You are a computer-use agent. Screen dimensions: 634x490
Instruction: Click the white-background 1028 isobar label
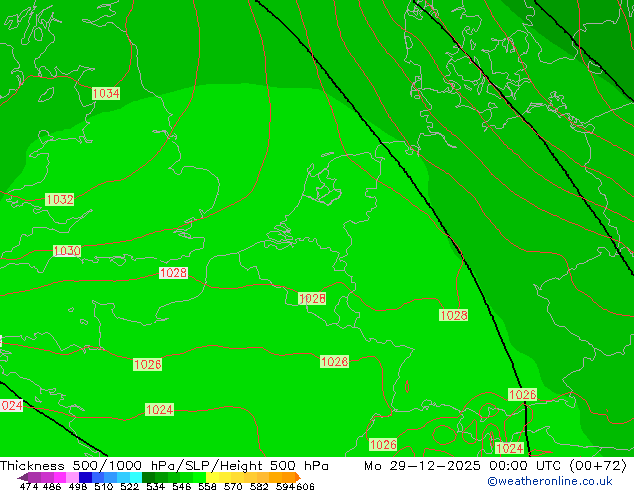click(173, 272)
